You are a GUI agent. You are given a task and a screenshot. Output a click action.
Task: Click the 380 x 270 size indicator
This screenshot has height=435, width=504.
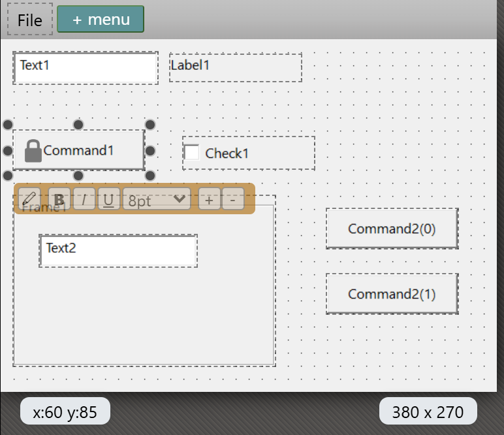(x=428, y=412)
